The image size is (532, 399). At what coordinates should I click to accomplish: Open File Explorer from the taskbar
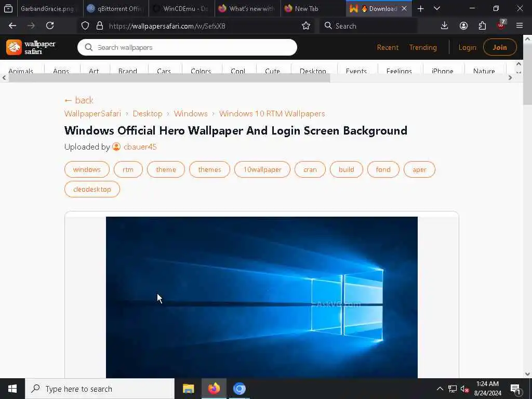click(x=188, y=389)
